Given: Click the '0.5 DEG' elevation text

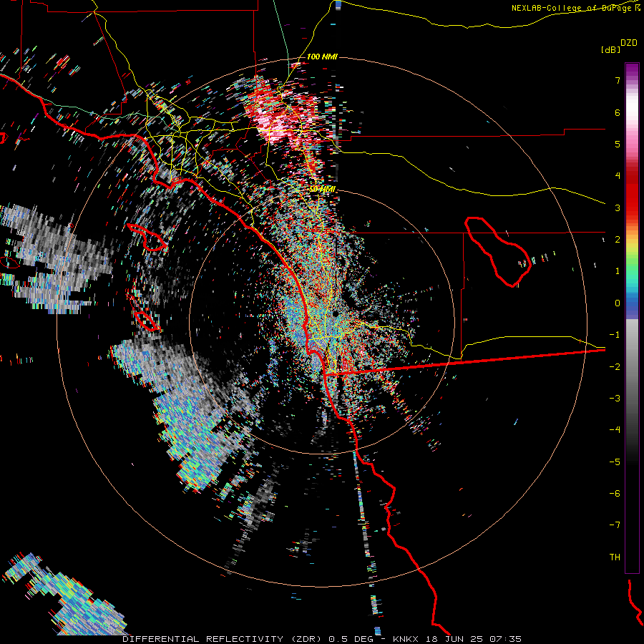Looking at the screenshot, I should 351,639.
